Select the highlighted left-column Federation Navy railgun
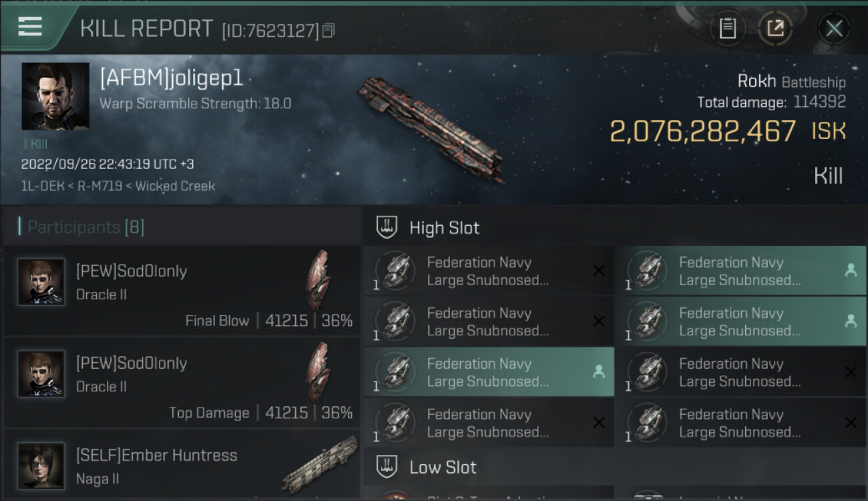This screenshot has height=501, width=868. pos(488,373)
